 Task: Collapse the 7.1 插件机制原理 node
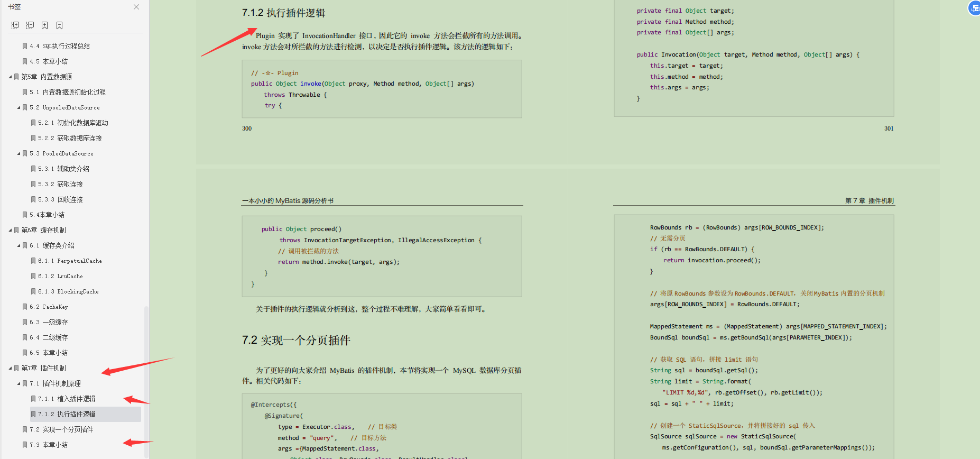pyautogui.click(x=19, y=383)
